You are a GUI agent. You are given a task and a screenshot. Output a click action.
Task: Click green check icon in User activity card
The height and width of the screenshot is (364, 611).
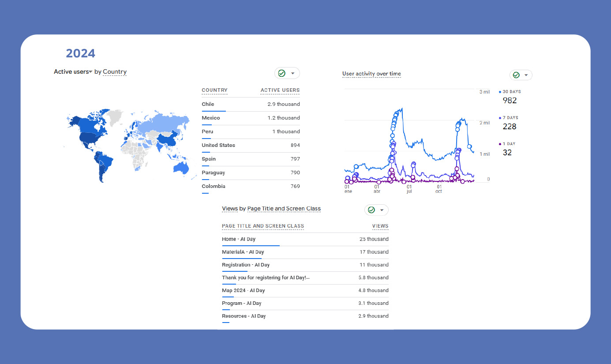point(516,75)
